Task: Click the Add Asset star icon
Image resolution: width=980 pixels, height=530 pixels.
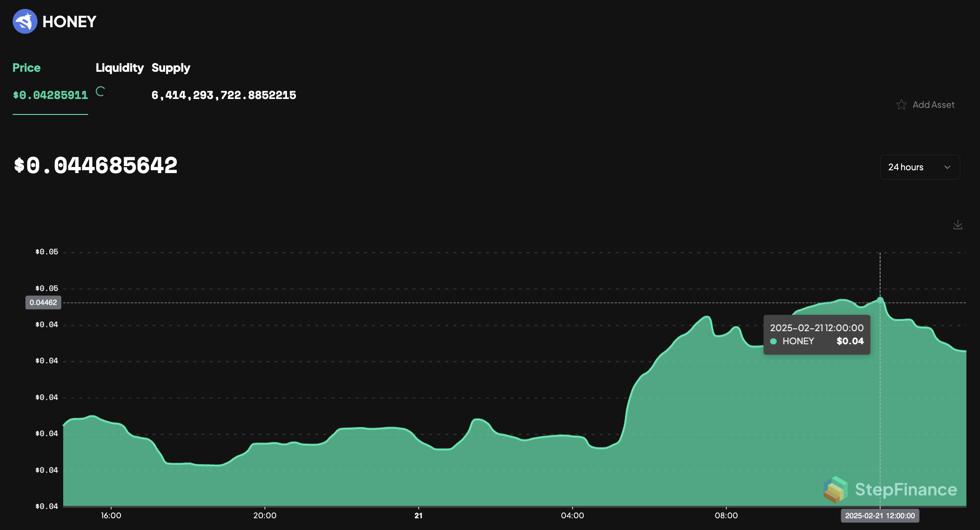Action: [901, 105]
